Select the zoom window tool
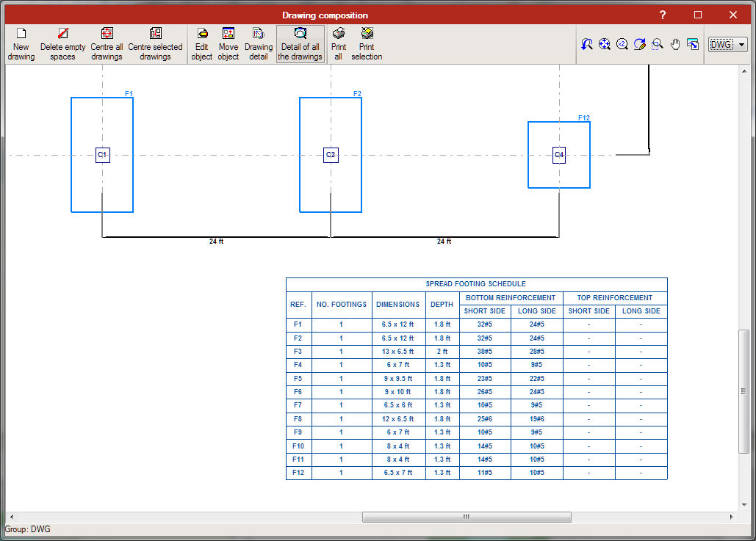756x541 pixels. coord(657,44)
